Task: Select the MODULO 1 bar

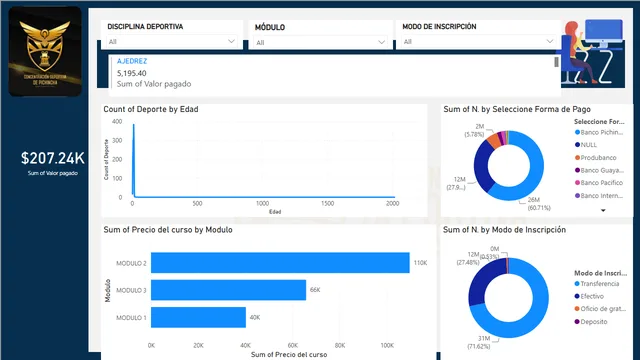Action: tap(198, 317)
